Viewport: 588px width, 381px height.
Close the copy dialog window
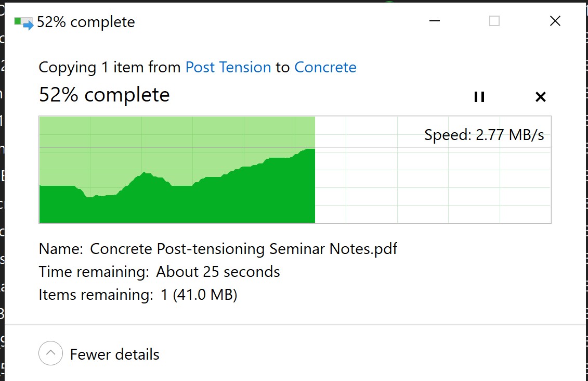click(555, 21)
